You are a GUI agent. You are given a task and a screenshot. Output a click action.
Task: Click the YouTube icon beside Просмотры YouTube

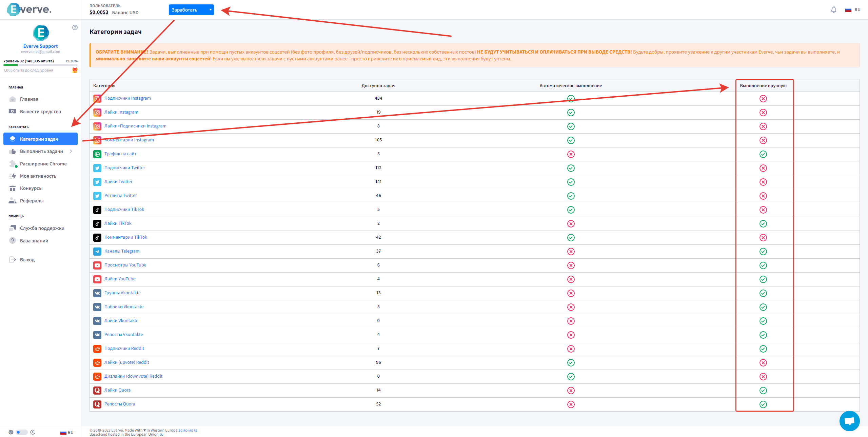[x=97, y=265]
